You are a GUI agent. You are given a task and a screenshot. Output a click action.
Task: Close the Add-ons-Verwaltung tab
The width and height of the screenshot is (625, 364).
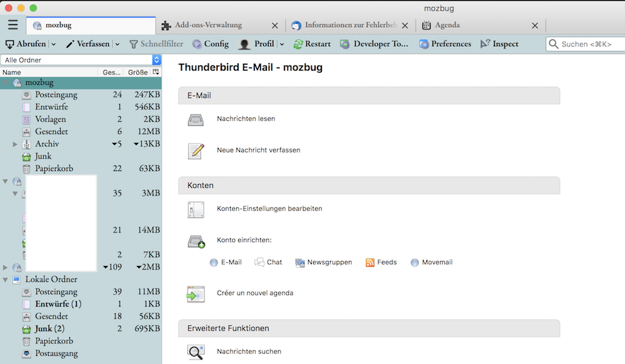pyautogui.click(x=274, y=26)
